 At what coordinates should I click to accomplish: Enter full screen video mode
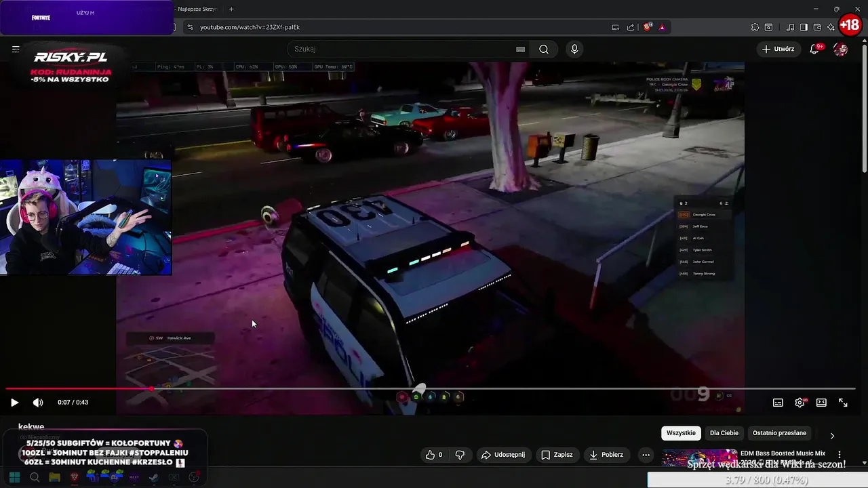click(843, 403)
